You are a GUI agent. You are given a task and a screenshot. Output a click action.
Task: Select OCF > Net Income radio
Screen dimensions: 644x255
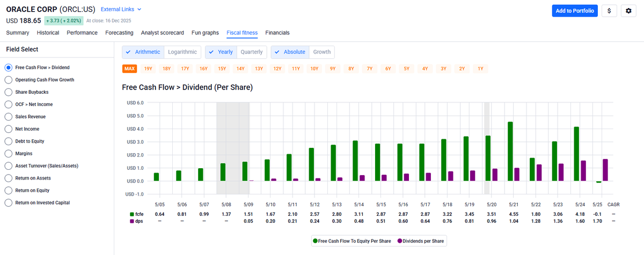[x=8, y=104]
